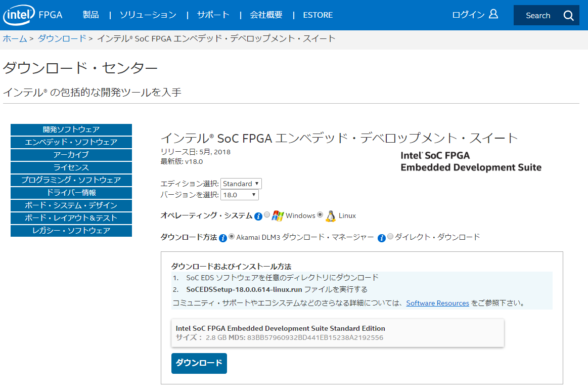Click in the Search input field
Image resolution: width=588 pixels, height=391 pixels.
pos(538,15)
